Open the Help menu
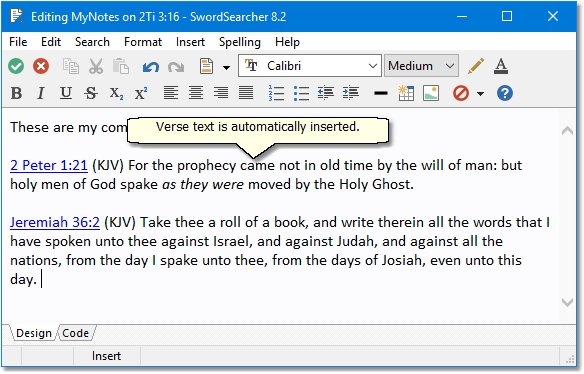The image size is (584, 374). pos(287,42)
